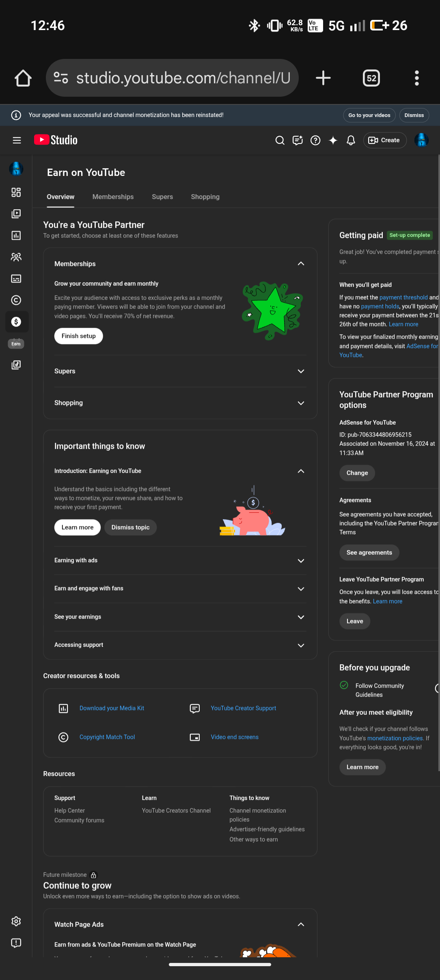Collapse the Memberships section
This screenshot has width=440, height=980.
point(301,264)
